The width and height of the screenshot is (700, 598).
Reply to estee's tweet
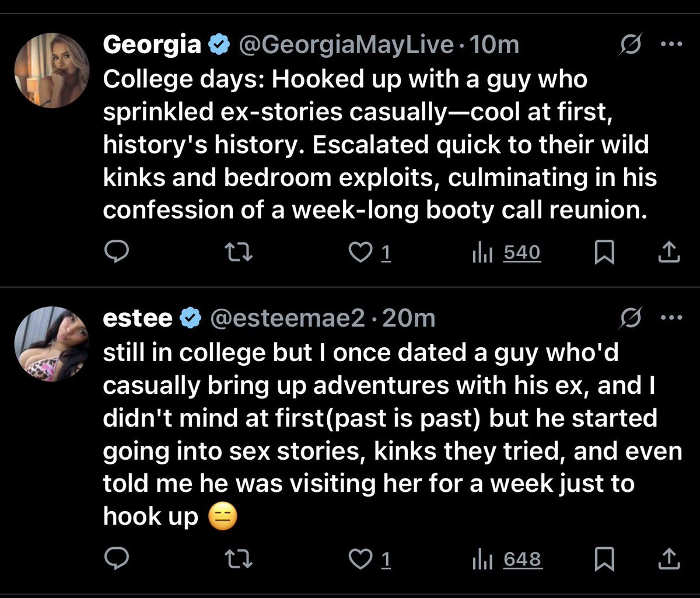[x=116, y=559]
